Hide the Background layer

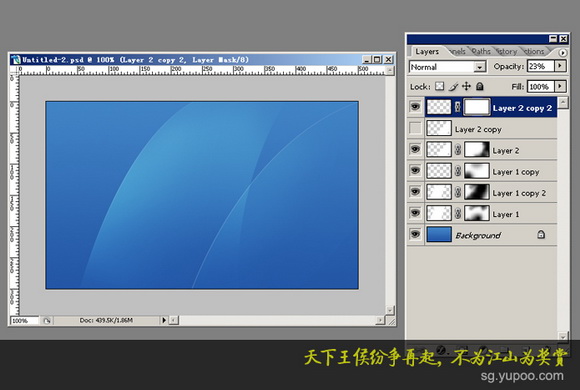(x=415, y=234)
